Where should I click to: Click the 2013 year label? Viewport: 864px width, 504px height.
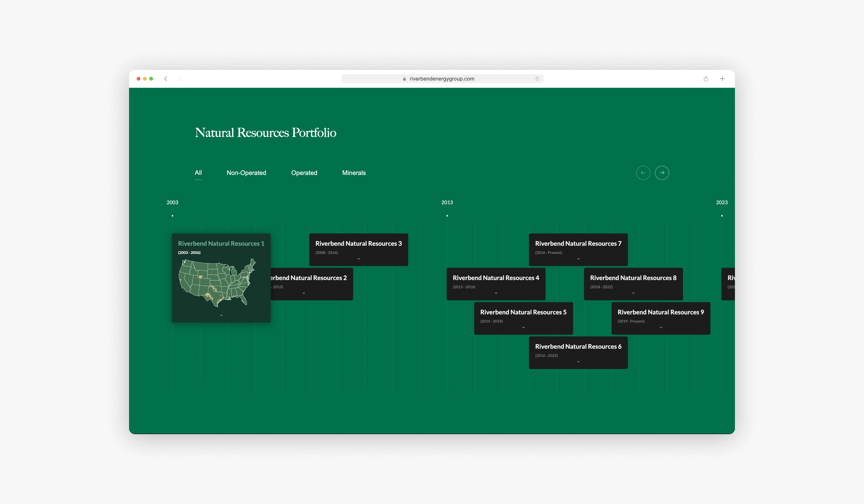click(447, 202)
